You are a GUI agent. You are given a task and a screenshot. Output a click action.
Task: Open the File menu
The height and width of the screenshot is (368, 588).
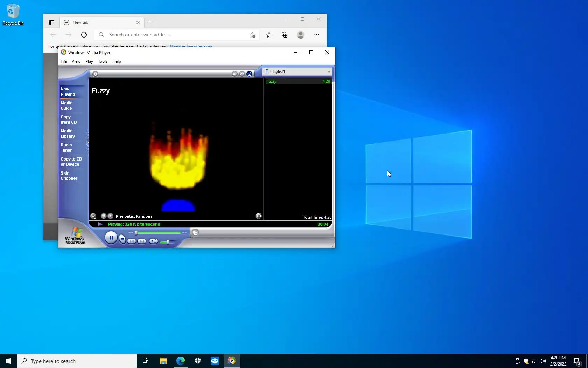click(64, 61)
